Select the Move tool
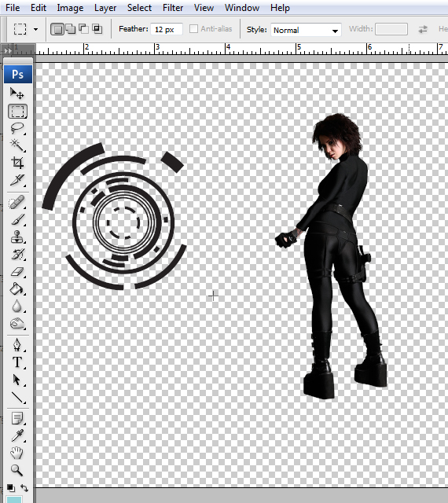 (x=17, y=94)
